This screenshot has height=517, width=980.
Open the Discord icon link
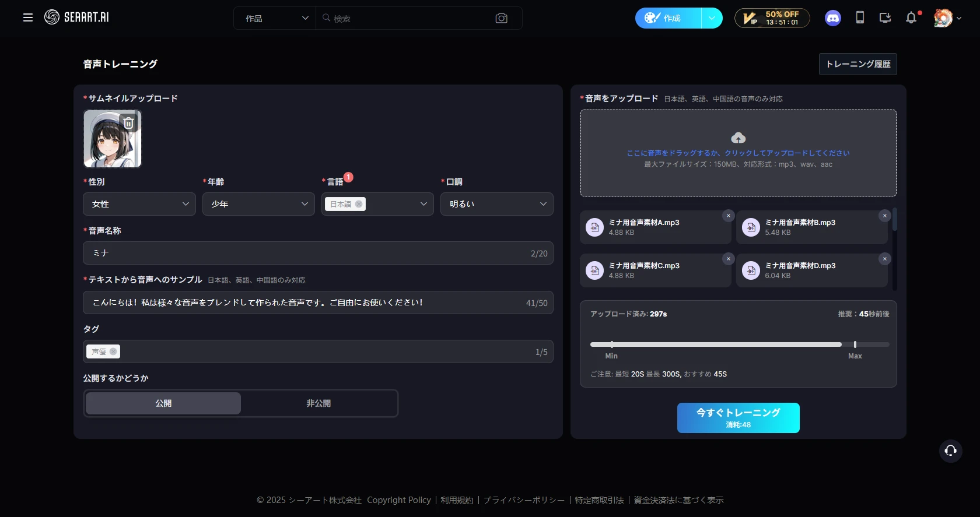tap(832, 18)
